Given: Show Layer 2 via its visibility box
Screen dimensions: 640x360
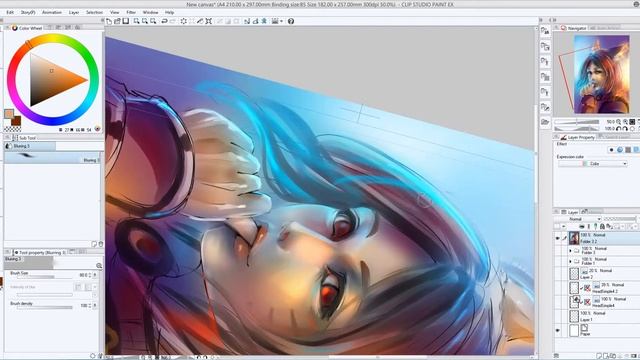Looking at the screenshot, I should click(x=558, y=273).
